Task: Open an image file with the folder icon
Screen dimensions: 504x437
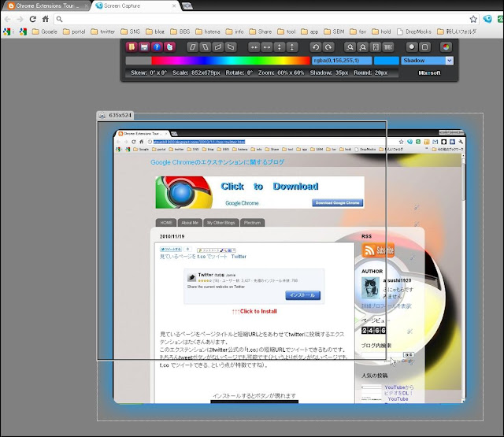Action: click(x=132, y=47)
